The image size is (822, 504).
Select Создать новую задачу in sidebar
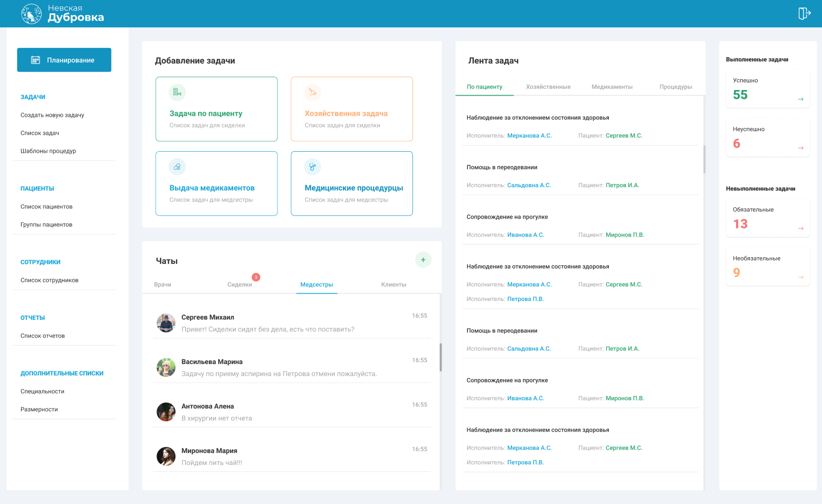(x=53, y=115)
